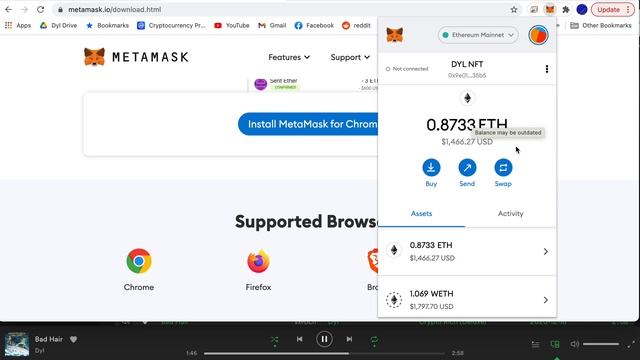Pause the playing song

(324, 339)
